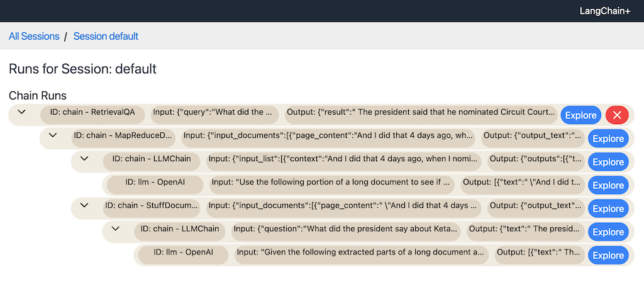Explore the StuffDocum... chain run
The height and width of the screenshot is (289, 644).
click(608, 209)
